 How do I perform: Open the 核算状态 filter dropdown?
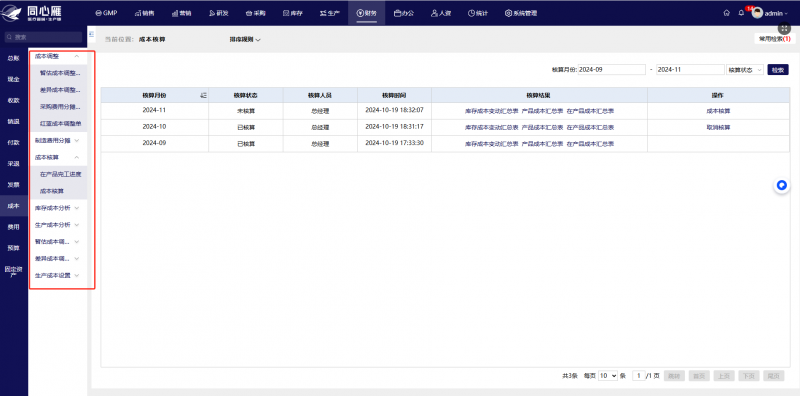pos(745,70)
